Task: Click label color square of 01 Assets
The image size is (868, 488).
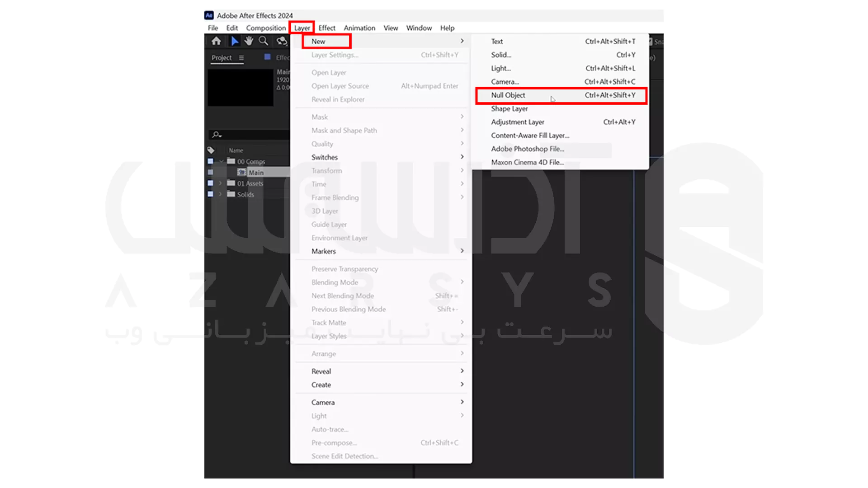Action: click(x=210, y=183)
